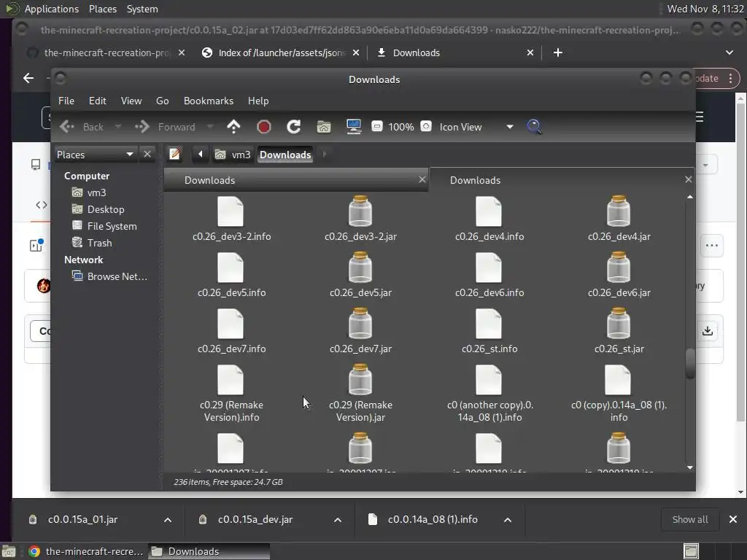The image size is (747, 560).
Task: Expand Back history dropdown arrow
Action: pos(117,127)
